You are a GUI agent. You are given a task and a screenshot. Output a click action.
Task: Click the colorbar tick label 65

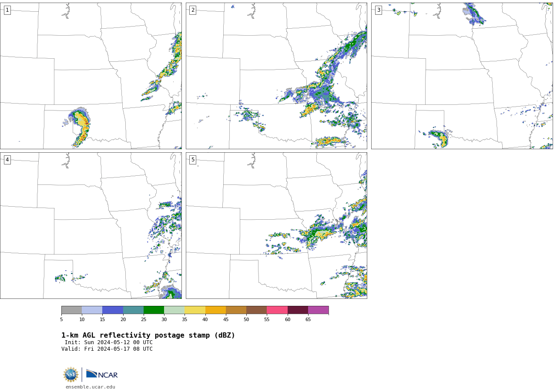point(308,319)
